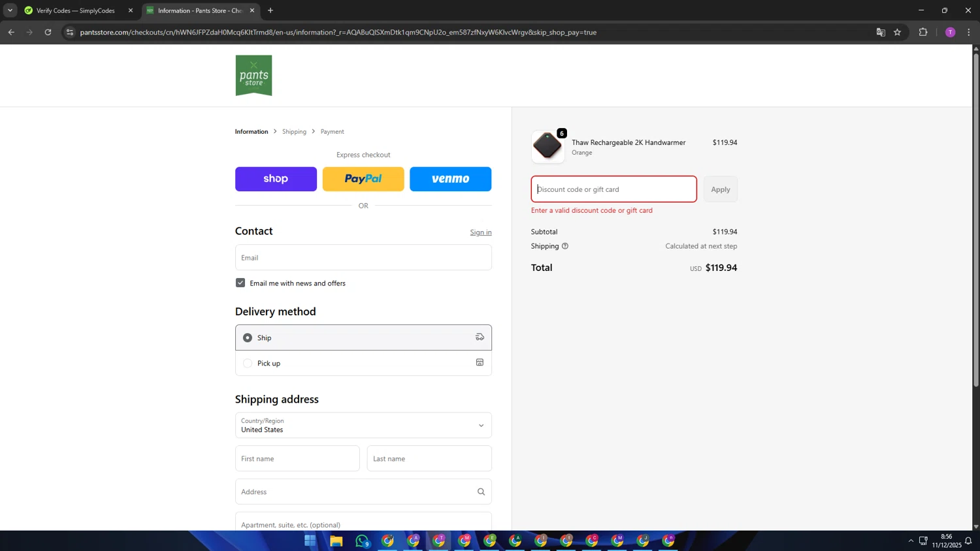The width and height of the screenshot is (980, 551).
Task: Click the 'Calculated at next step' text
Action: pyautogui.click(x=701, y=246)
